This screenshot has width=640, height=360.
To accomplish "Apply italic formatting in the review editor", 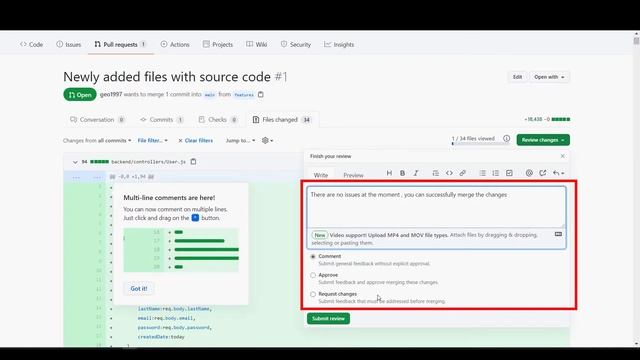I will pos(416,173).
